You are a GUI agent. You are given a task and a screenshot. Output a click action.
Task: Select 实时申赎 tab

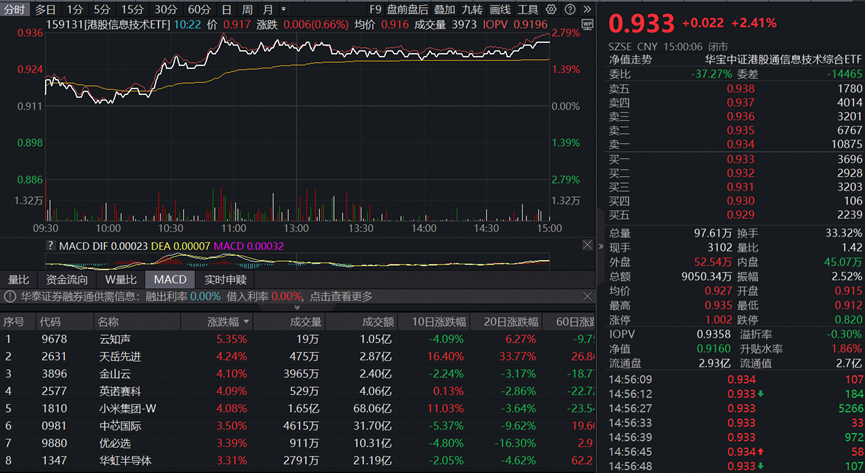(x=225, y=279)
